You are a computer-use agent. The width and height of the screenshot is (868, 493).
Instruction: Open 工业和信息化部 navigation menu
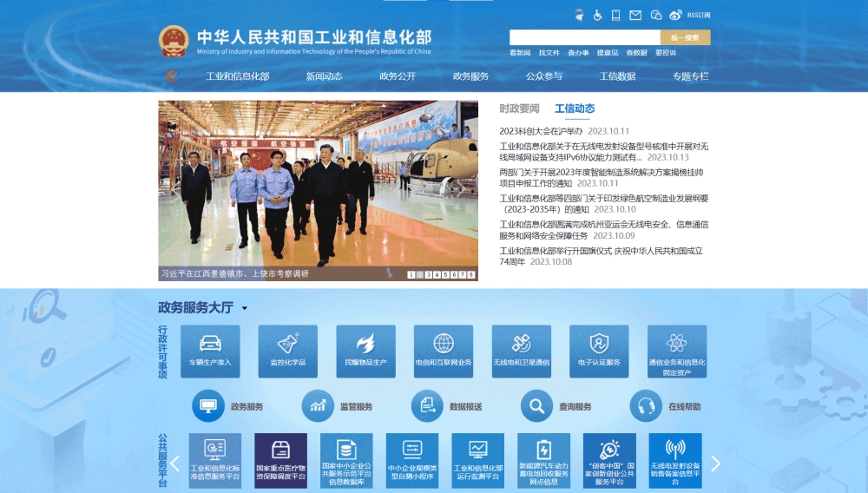click(x=238, y=76)
